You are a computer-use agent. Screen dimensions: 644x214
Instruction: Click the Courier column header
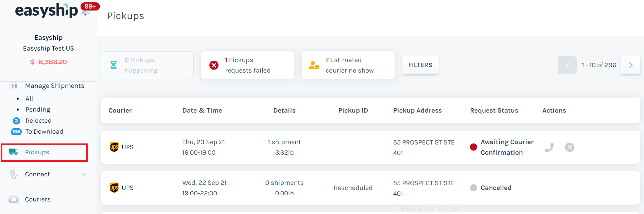coord(120,111)
